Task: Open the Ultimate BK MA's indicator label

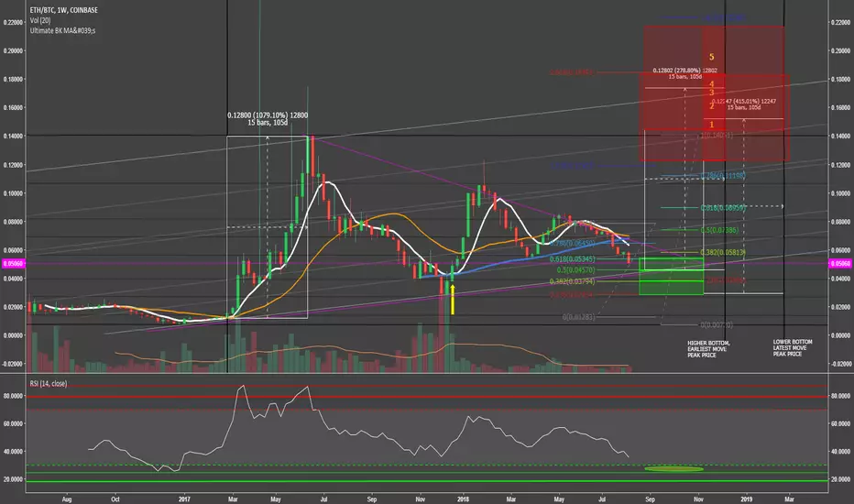Action: tap(62, 30)
